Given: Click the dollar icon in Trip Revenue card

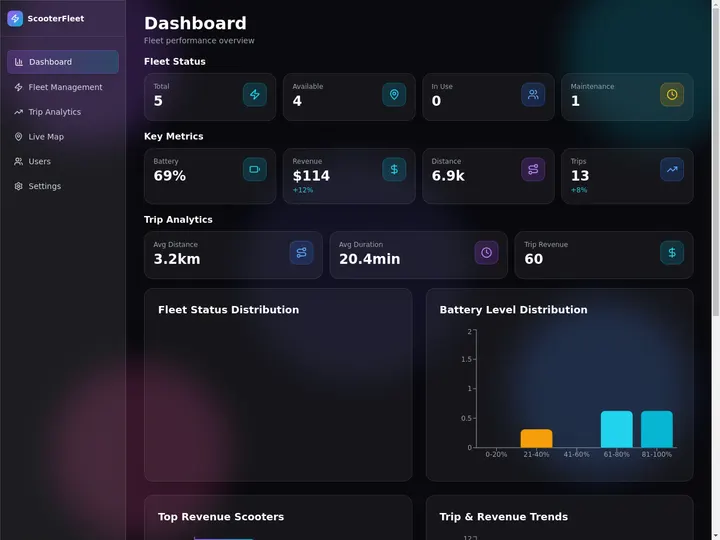Looking at the screenshot, I should pyautogui.click(x=672, y=253).
